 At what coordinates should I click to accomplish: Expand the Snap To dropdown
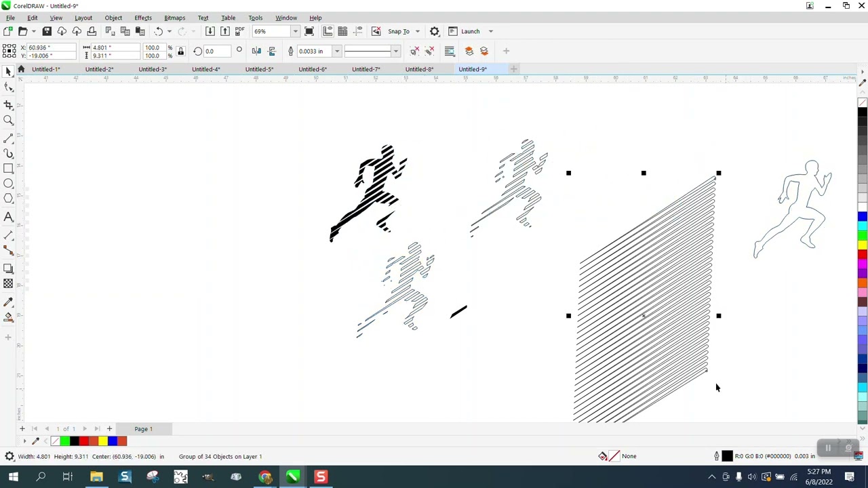point(417,31)
